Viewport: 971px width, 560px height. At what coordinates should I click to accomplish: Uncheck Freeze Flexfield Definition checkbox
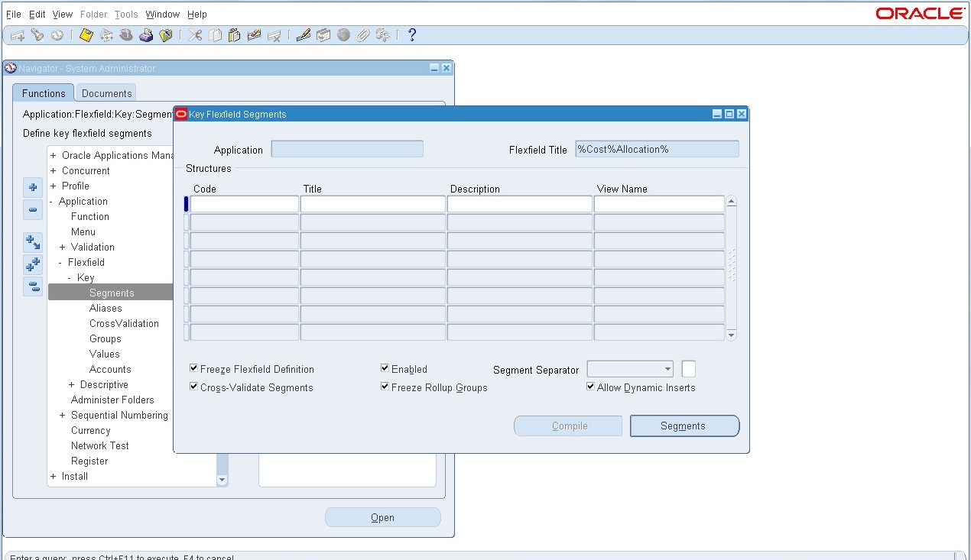coord(194,368)
